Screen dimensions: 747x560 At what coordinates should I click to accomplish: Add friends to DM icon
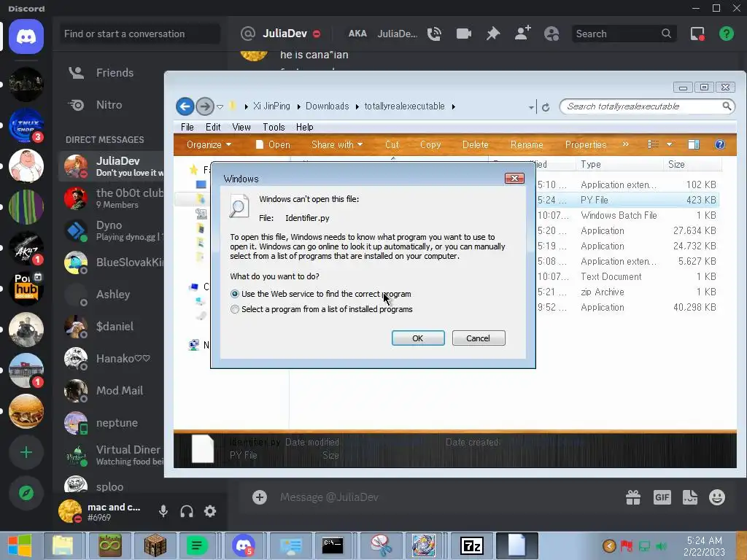click(x=522, y=34)
